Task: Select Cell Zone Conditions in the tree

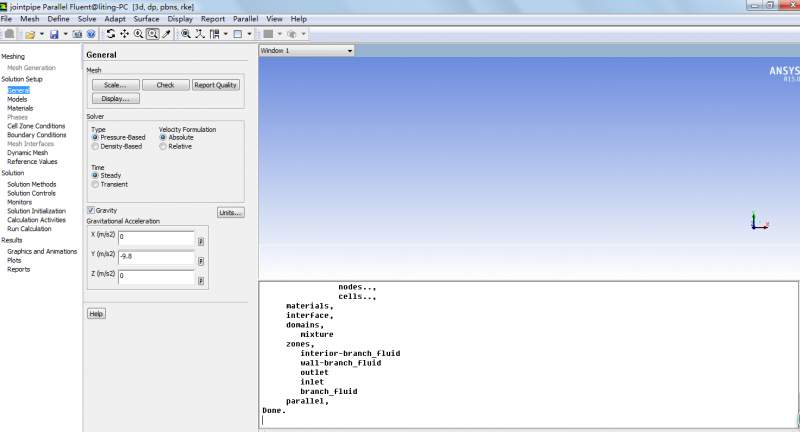Action: point(36,125)
